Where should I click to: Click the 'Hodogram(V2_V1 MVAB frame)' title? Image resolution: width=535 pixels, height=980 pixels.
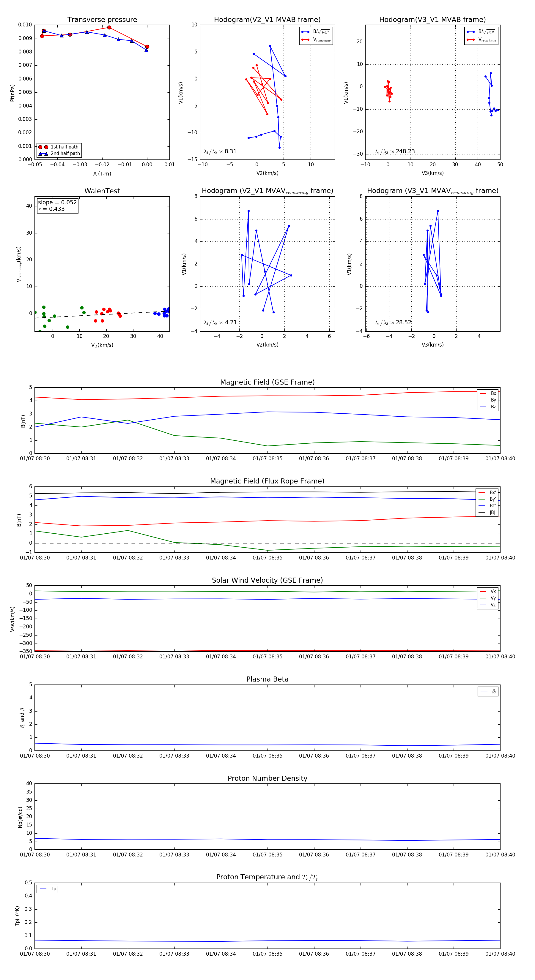point(267,20)
